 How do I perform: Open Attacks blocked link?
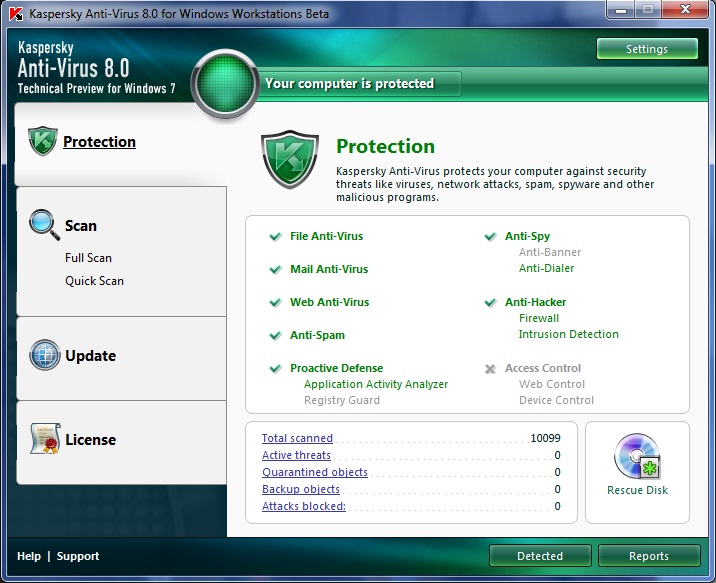304,506
